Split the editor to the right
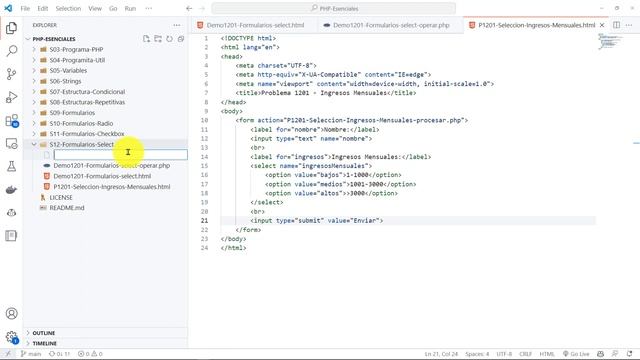 (616, 25)
